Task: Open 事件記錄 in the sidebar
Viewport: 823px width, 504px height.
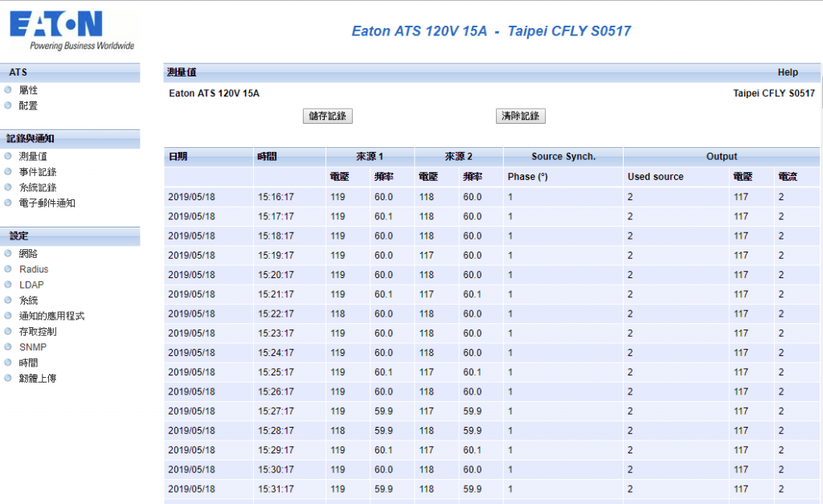Action: click(x=38, y=172)
